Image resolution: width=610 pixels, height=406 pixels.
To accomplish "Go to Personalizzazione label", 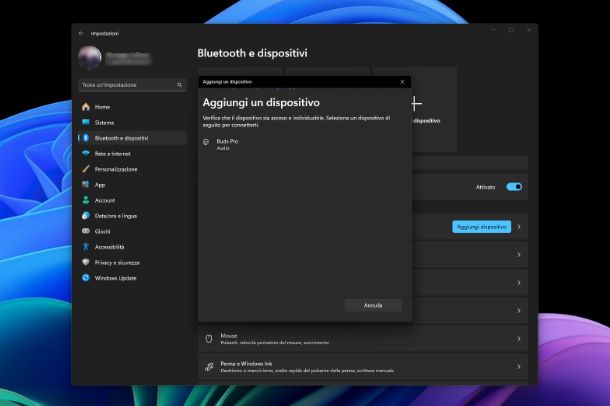I will point(116,169).
